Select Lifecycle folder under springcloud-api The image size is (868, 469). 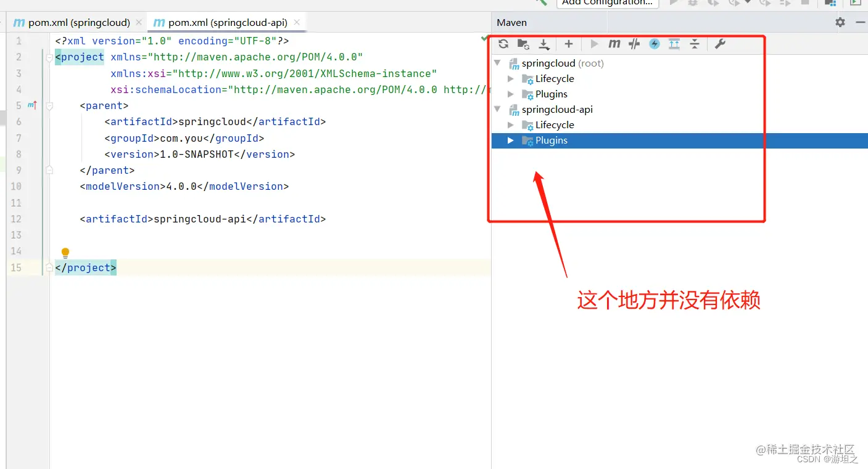[548, 125]
